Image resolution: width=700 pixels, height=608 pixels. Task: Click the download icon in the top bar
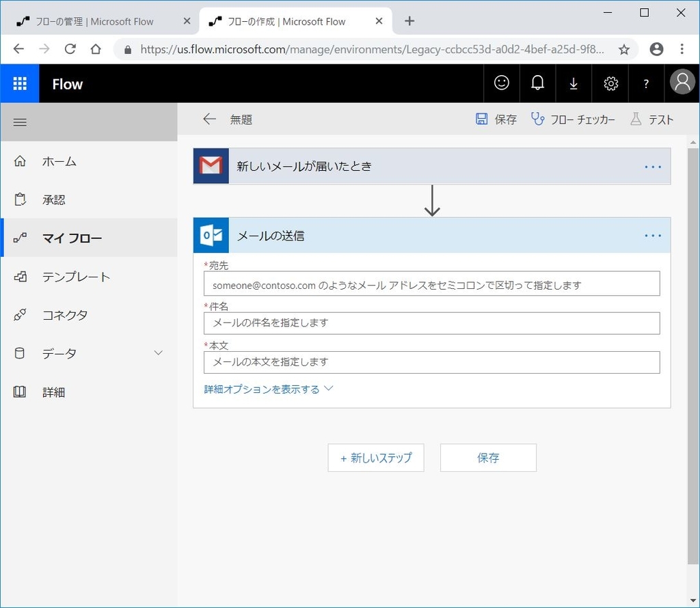(574, 83)
